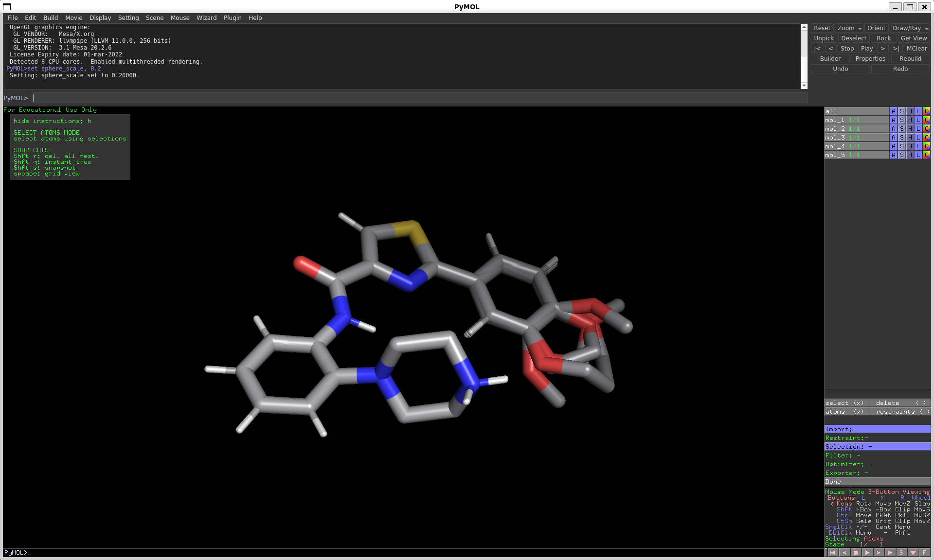Open the Zoom dropdown
The height and width of the screenshot is (560, 934).
pos(849,28)
